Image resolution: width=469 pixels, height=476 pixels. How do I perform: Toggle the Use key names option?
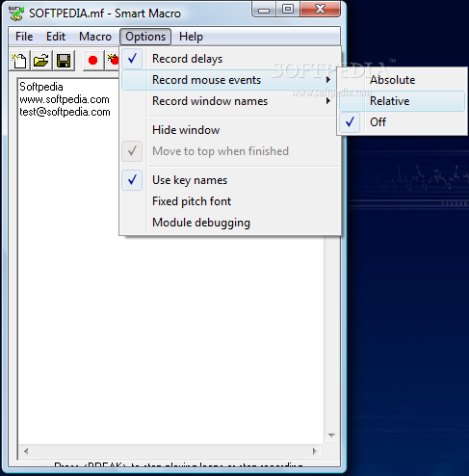[x=230, y=180]
